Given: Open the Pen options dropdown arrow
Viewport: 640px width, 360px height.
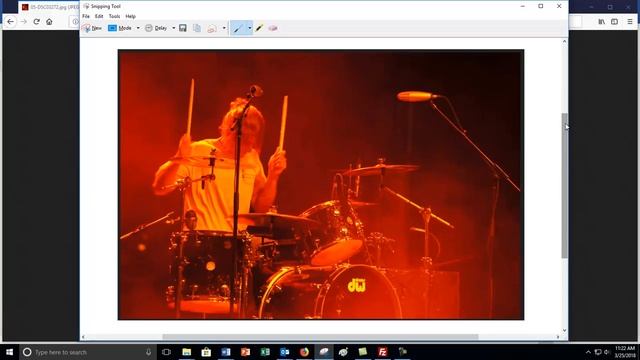Looking at the screenshot, I should (x=249, y=28).
